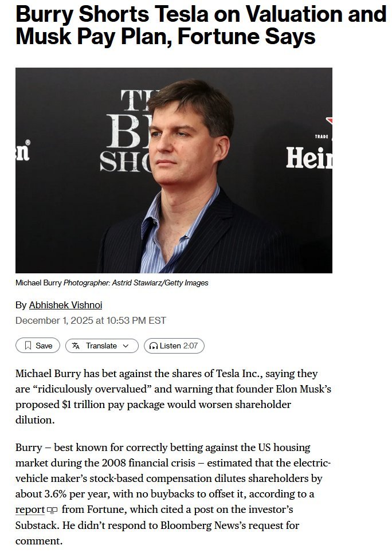The height and width of the screenshot is (553, 392).
Task: Follow the Fortune "report" hyperlink
Action: click(x=30, y=509)
